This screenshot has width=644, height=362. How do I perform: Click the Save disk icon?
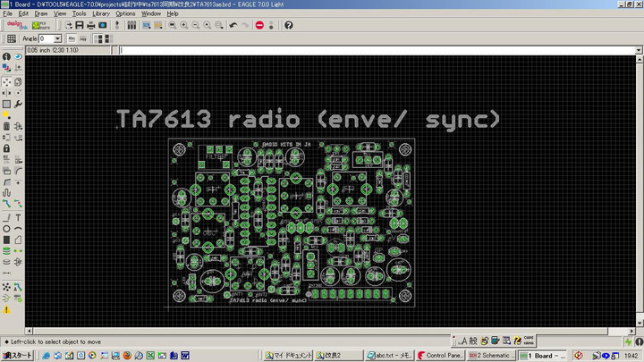point(79,26)
